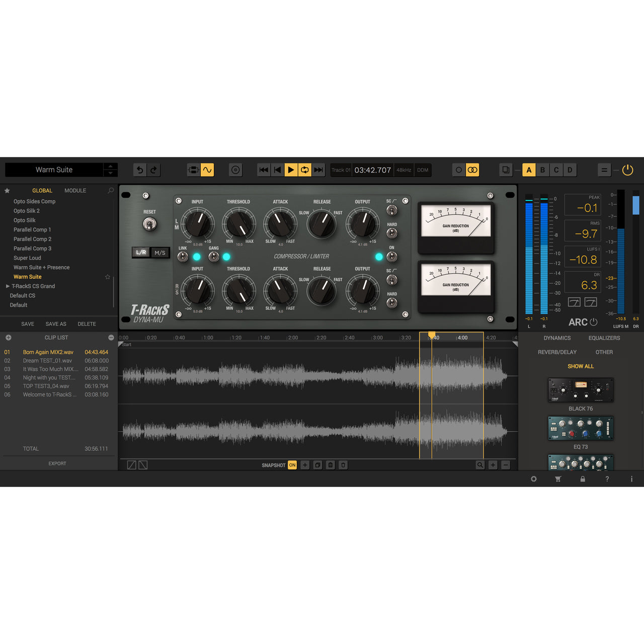
Task: Open the settings gear icon
Action: coord(533,479)
